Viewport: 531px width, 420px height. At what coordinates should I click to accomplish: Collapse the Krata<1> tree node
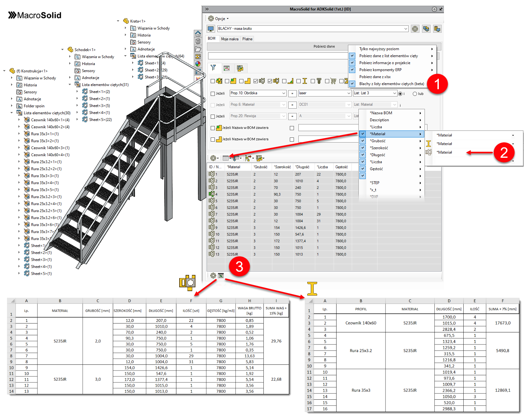click(118, 21)
